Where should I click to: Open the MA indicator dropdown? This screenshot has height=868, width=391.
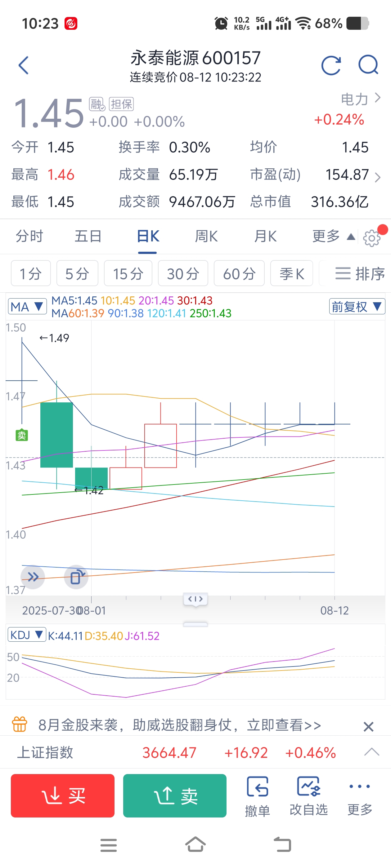27,307
